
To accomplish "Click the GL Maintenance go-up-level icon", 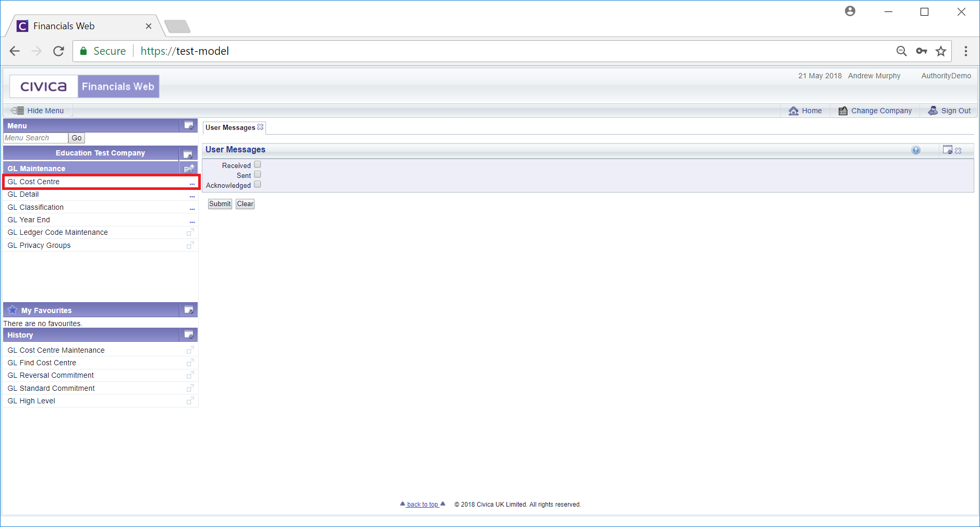I will [x=189, y=168].
